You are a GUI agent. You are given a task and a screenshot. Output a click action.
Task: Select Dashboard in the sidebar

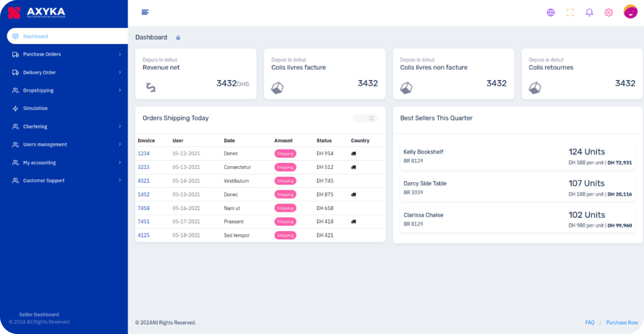point(35,36)
